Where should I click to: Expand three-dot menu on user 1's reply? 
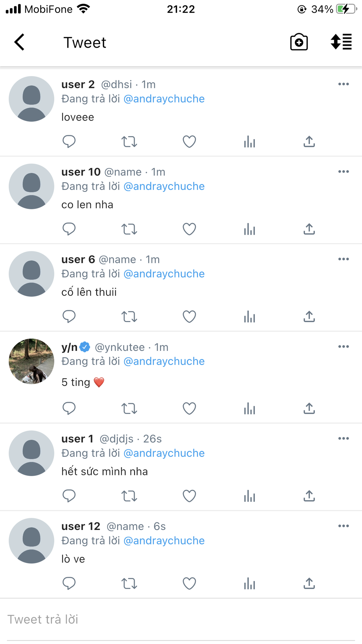tap(343, 438)
